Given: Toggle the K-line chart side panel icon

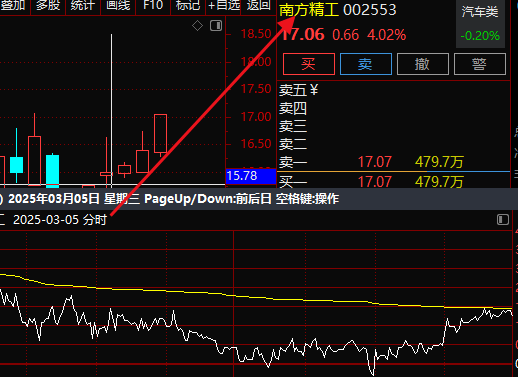Looking at the screenshot, I should (x=216, y=26).
